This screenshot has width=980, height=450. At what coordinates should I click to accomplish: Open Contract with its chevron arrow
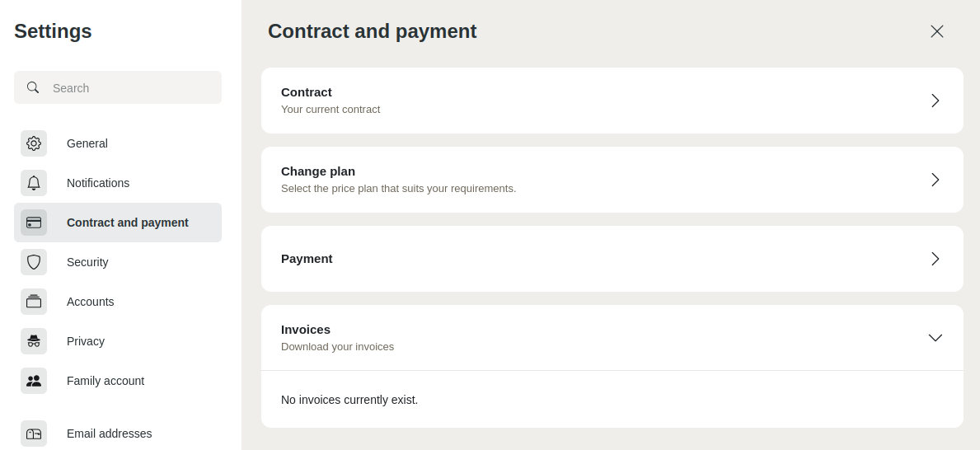pyautogui.click(x=935, y=101)
